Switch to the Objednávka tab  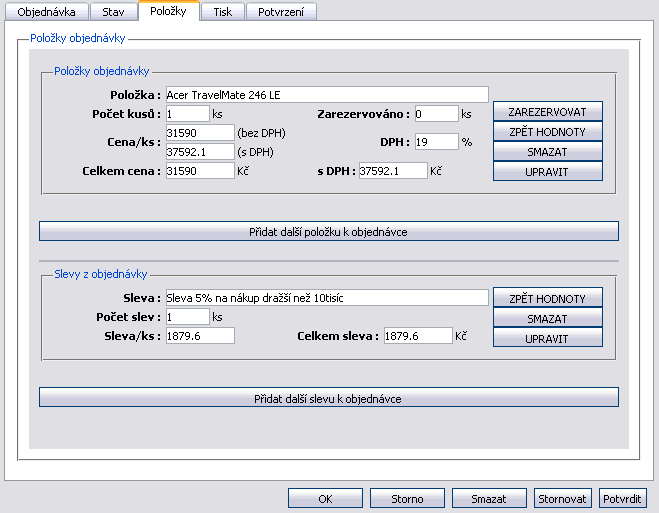(47, 12)
